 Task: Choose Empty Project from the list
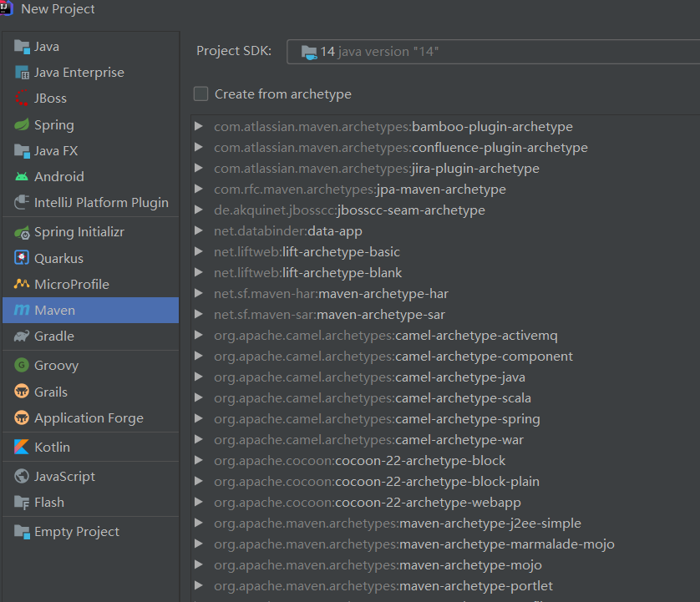pyautogui.click(x=77, y=532)
